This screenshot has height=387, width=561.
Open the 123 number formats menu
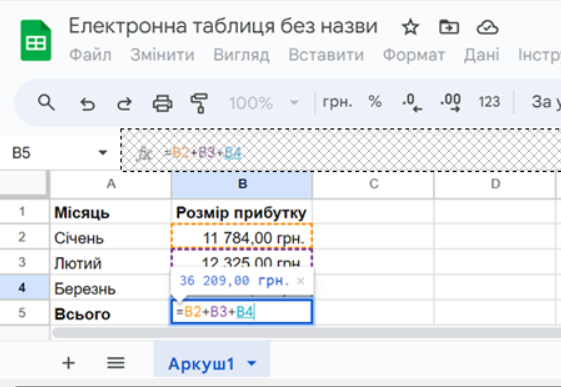click(489, 102)
